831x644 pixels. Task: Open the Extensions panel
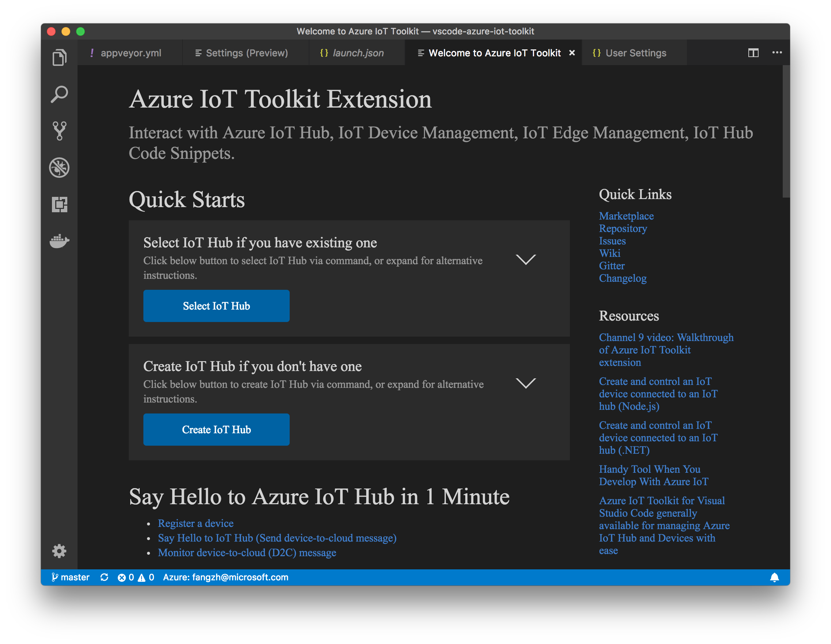point(59,205)
